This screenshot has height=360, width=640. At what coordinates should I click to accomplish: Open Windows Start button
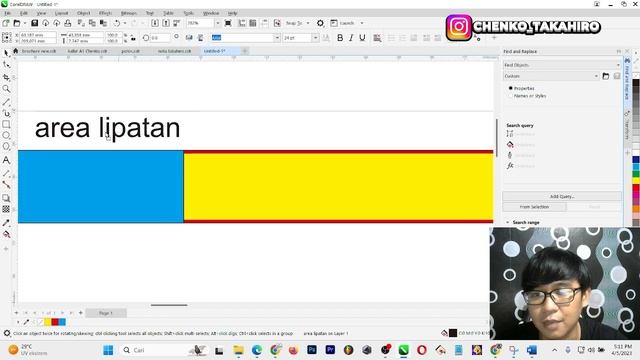tap(108, 350)
